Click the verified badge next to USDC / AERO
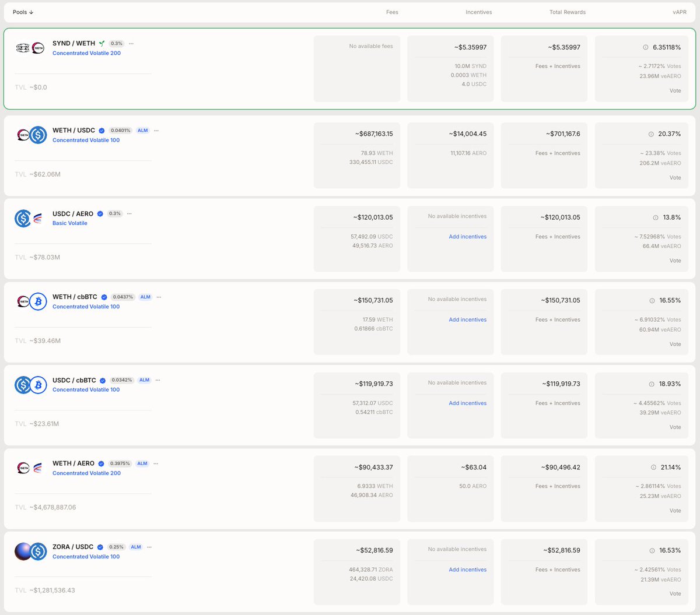The width and height of the screenshot is (700, 615). coord(100,214)
